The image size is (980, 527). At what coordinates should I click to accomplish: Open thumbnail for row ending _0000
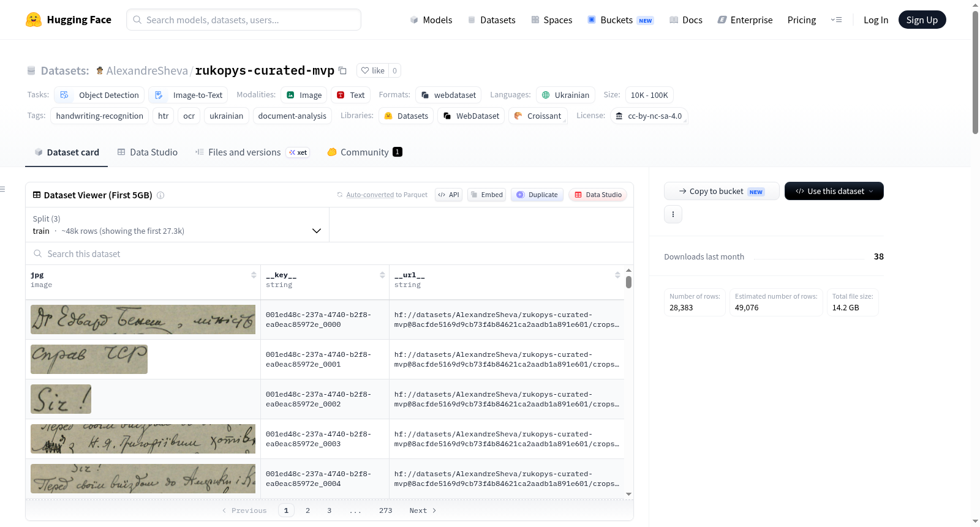pyautogui.click(x=143, y=320)
